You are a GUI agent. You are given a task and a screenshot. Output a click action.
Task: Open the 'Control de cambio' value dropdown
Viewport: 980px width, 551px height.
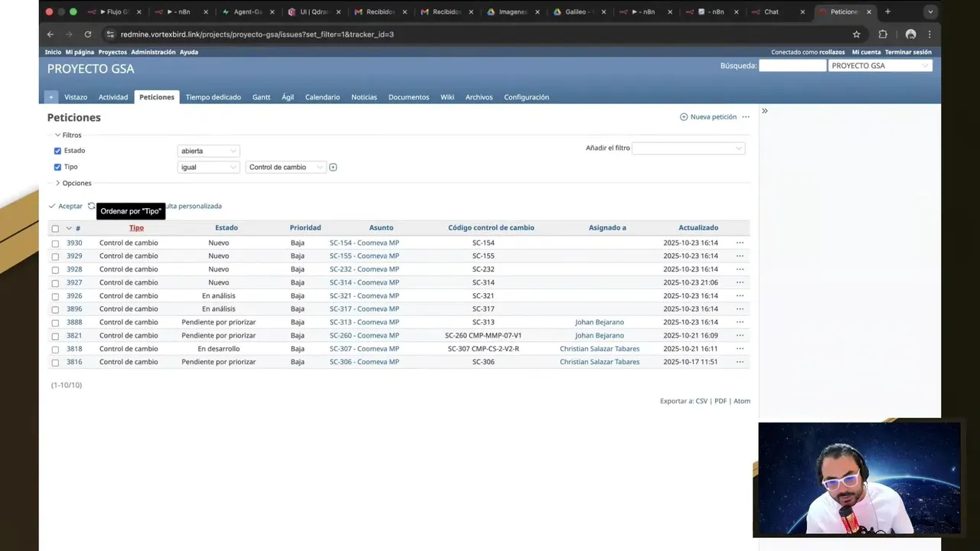(x=286, y=167)
